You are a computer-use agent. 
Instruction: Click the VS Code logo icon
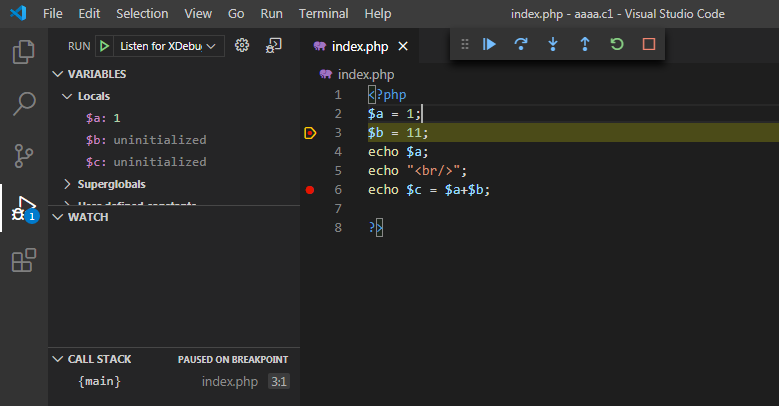(x=18, y=13)
